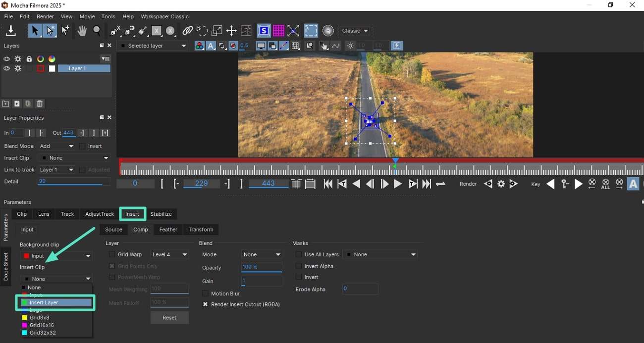Enable the Motion Blur checkbox
Viewport: 644px width, 343px height.
click(x=205, y=294)
